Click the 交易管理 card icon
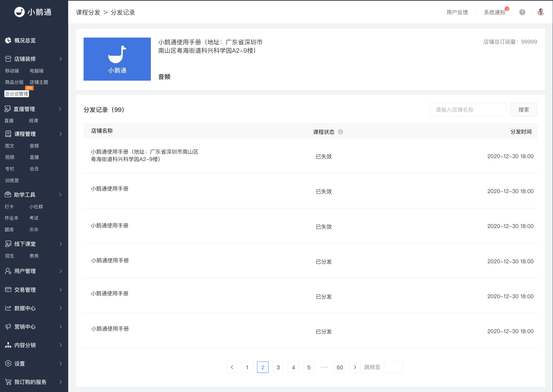 point(8,289)
